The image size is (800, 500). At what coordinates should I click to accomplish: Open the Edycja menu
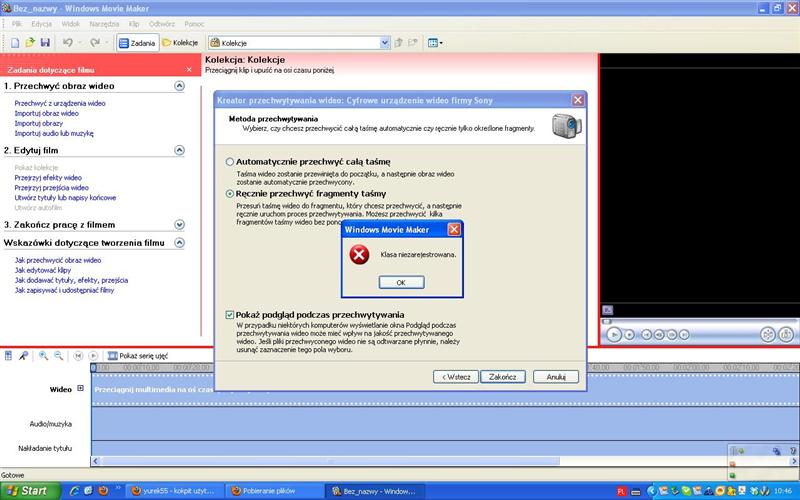41,24
